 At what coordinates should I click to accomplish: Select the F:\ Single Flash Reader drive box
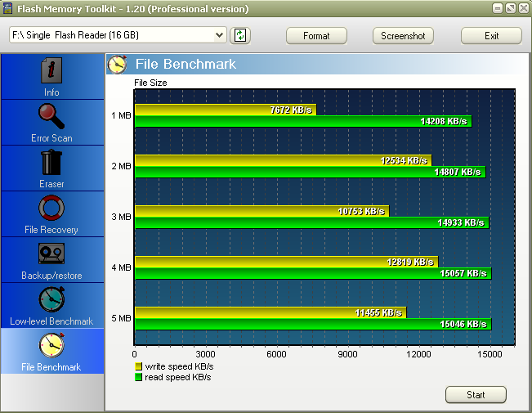click(x=118, y=35)
